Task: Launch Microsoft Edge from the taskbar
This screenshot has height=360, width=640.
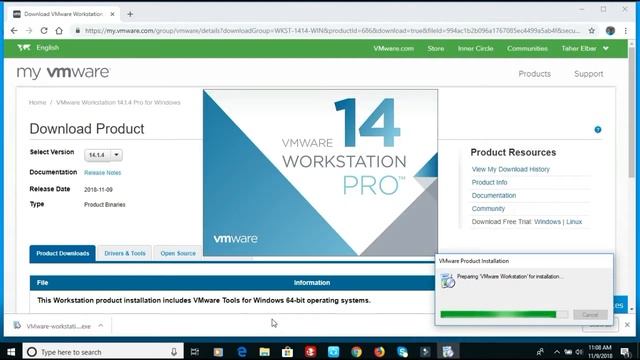Action: (x=242, y=352)
